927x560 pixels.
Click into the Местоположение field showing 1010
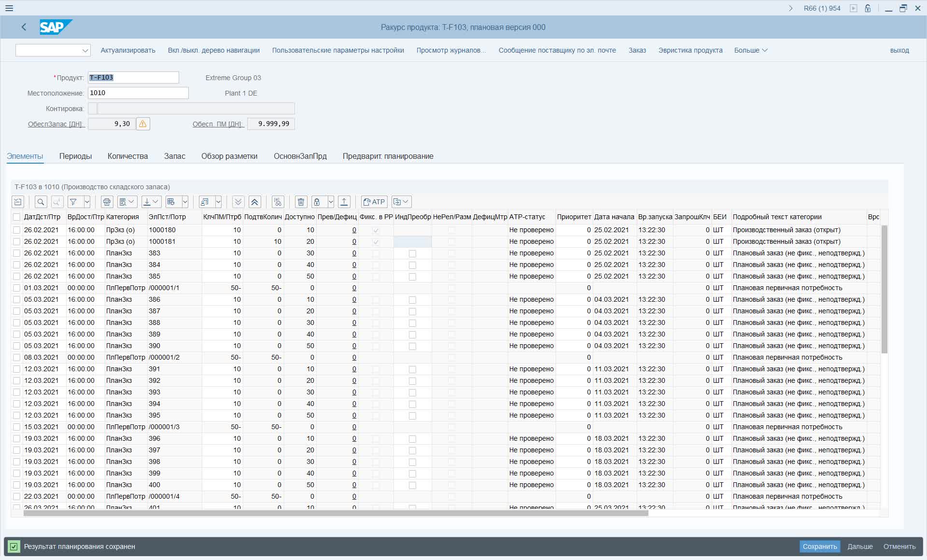coord(138,93)
